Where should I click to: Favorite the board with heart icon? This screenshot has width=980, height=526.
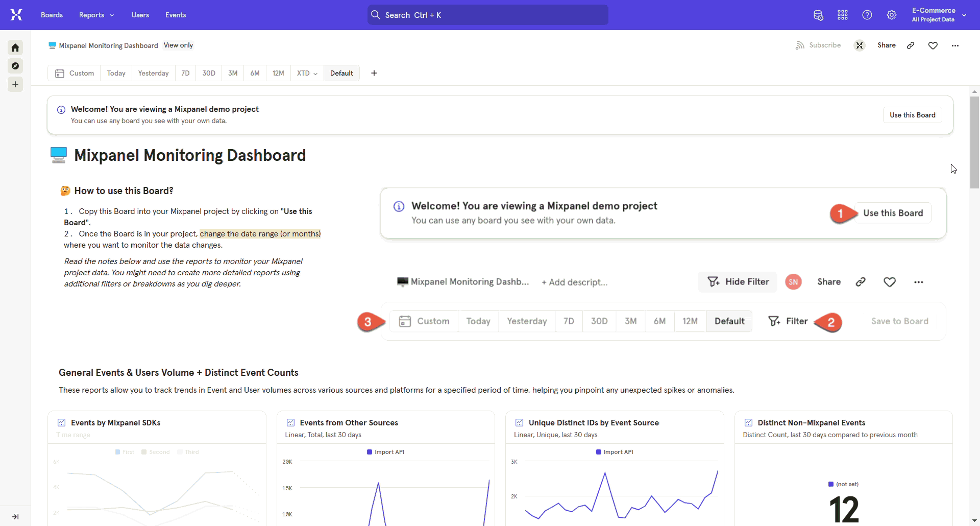(x=933, y=45)
